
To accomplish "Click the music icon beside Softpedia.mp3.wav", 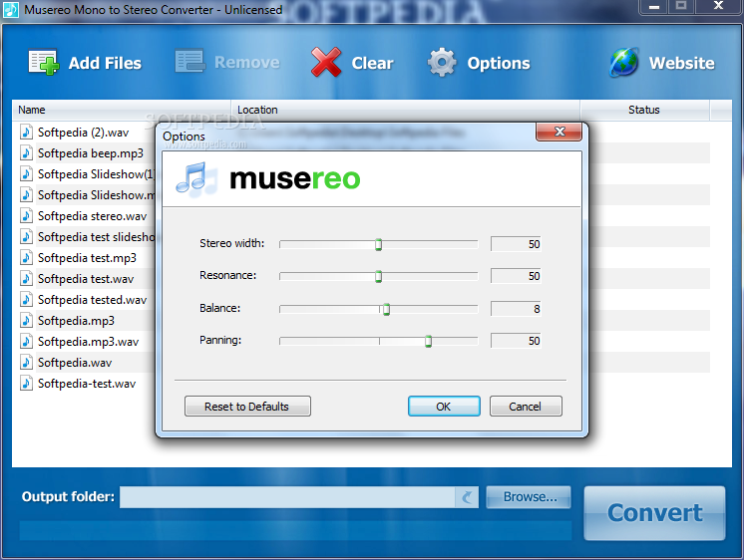I will tap(27, 341).
